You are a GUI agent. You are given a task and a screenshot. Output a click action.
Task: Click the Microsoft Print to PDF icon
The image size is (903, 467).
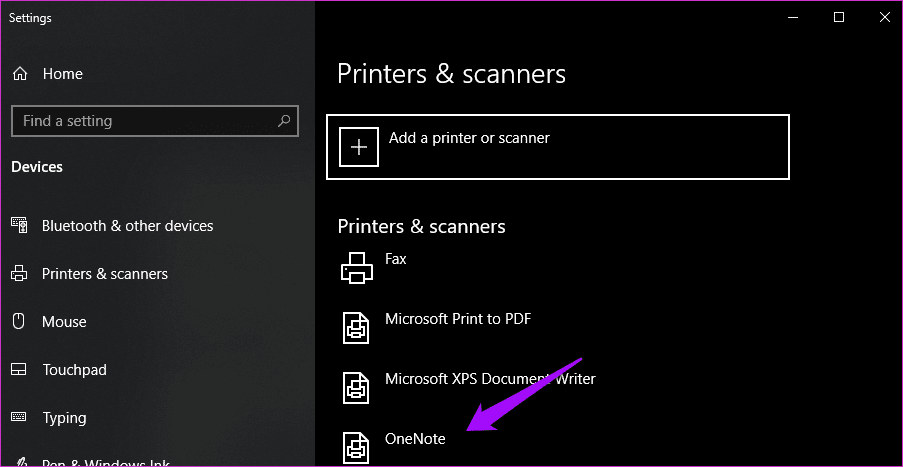tap(356, 328)
